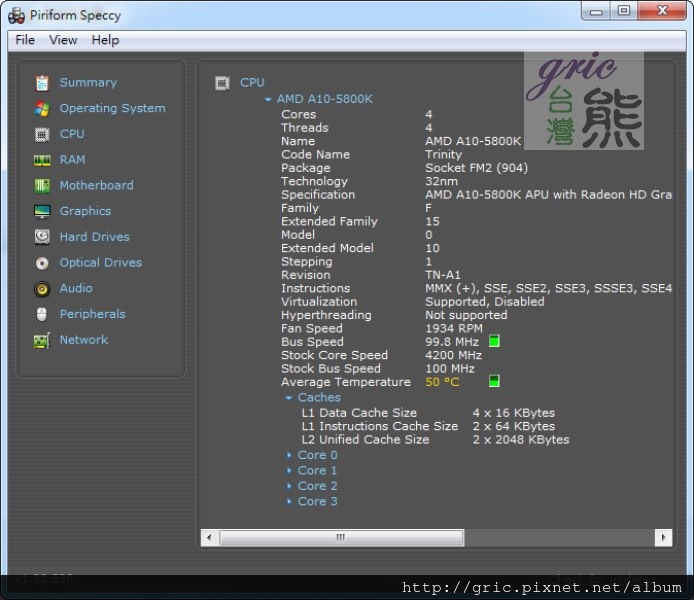Collapse the AMD A10-5800K tree node
This screenshot has height=600, width=694.
point(268,100)
